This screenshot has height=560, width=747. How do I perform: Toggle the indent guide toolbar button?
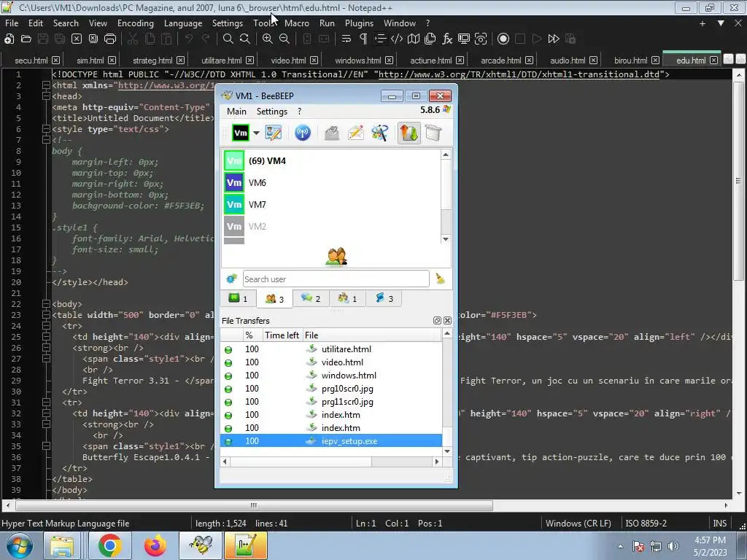379,39
